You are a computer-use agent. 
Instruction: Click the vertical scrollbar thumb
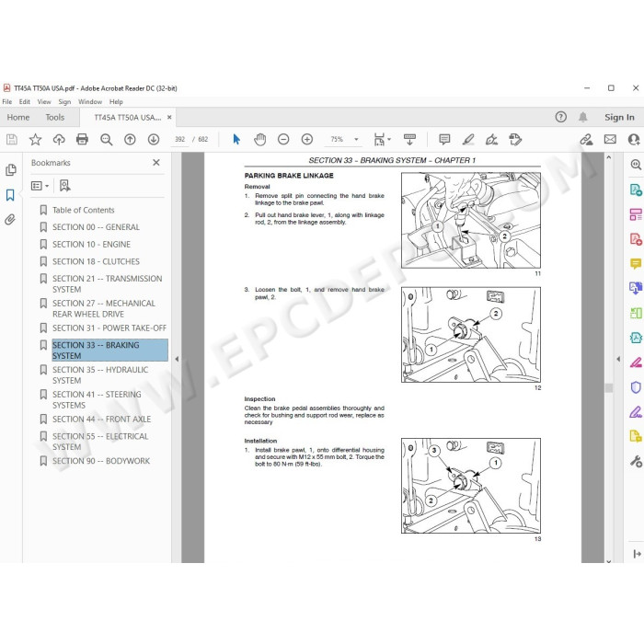point(609,387)
